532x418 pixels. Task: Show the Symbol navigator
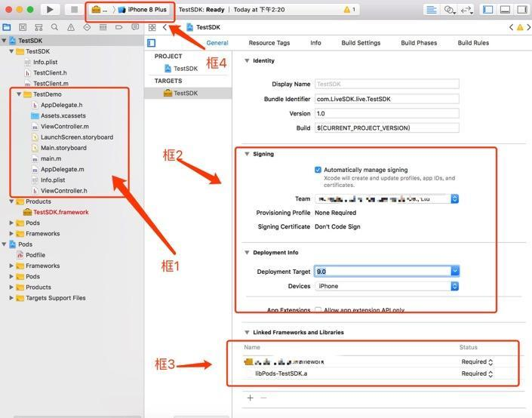click(38, 27)
